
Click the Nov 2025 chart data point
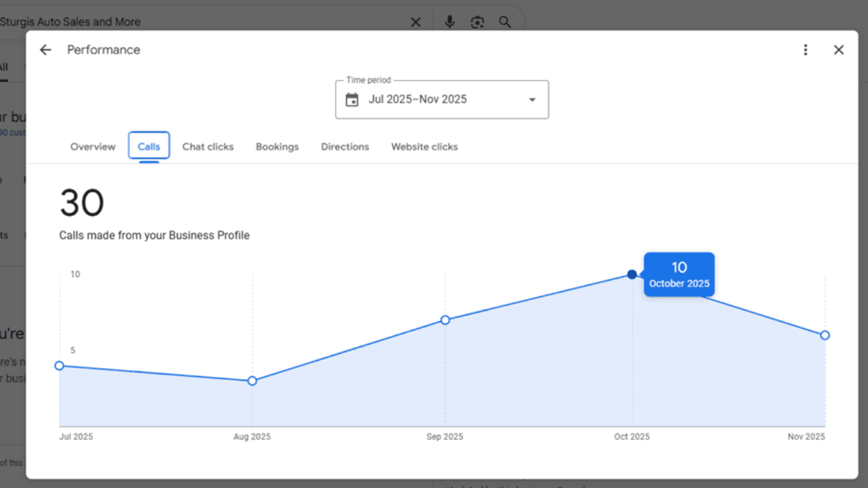(x=825, y=335)
